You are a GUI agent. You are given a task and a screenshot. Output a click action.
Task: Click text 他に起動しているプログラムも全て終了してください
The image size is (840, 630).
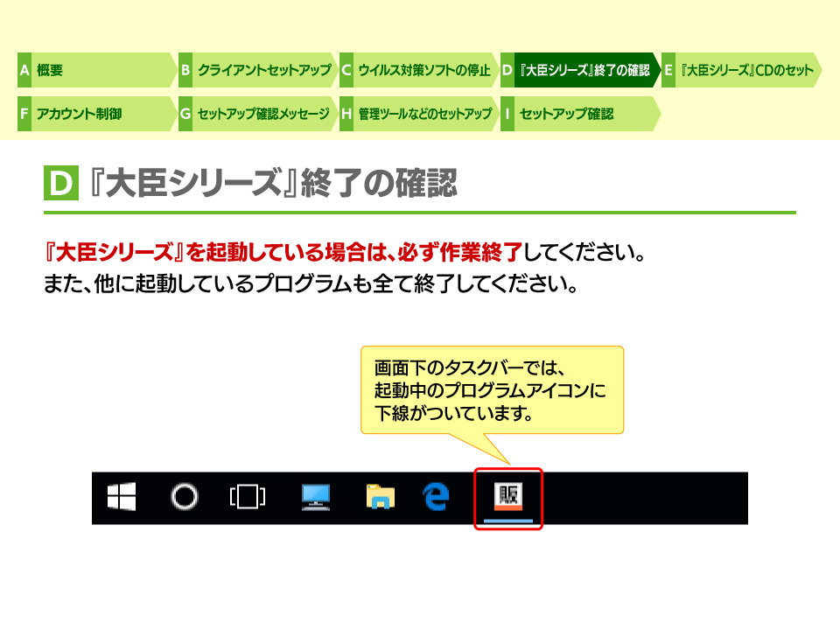(332, 283)
